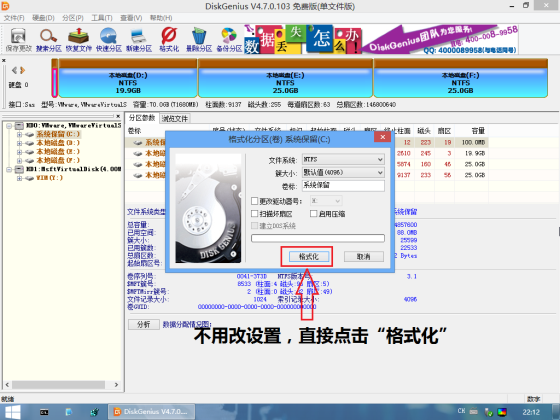This screenshot has width=560, height=420.
Task: Enable the 启用压缩 checkbox
Action: 314,214
